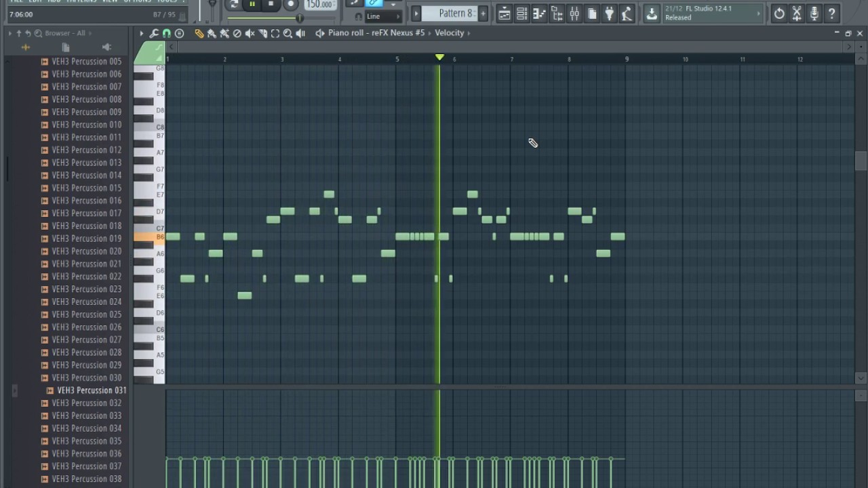Expand the FL Studio 12.4.1 news panel
Screen dimensions: 868x488
[712, 14]
